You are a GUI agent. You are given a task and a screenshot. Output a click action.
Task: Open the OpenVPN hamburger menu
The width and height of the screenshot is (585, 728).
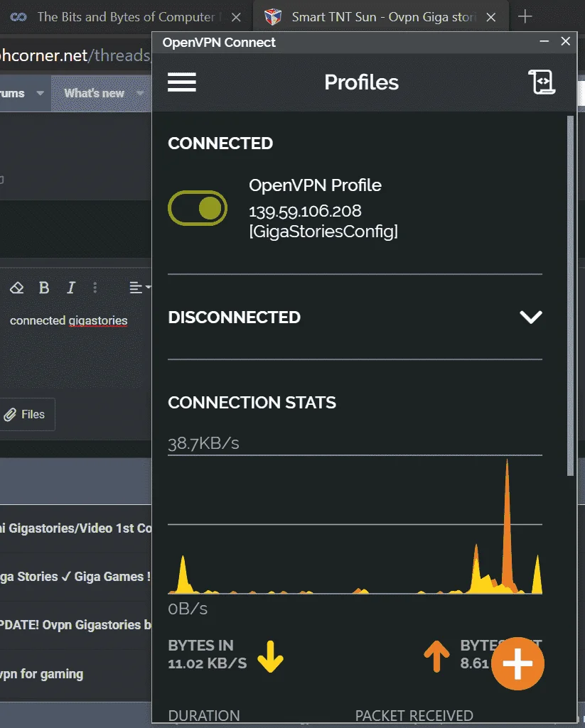coord(182,82)
